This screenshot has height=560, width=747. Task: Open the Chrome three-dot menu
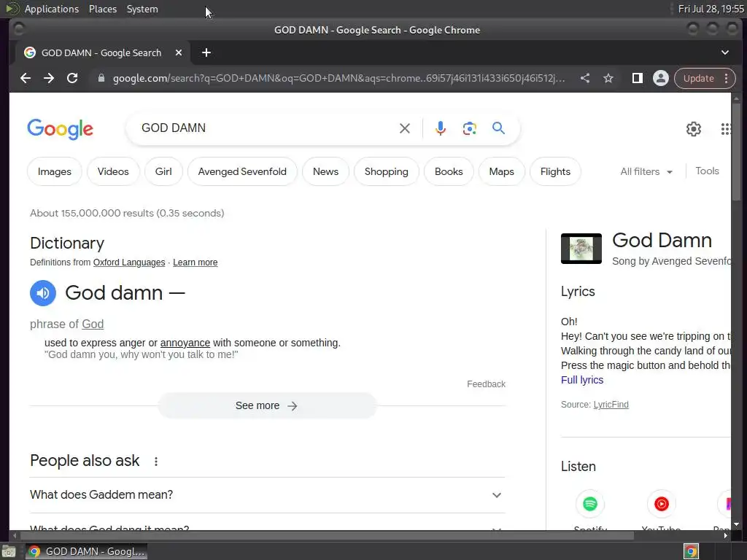click(726, 78)
